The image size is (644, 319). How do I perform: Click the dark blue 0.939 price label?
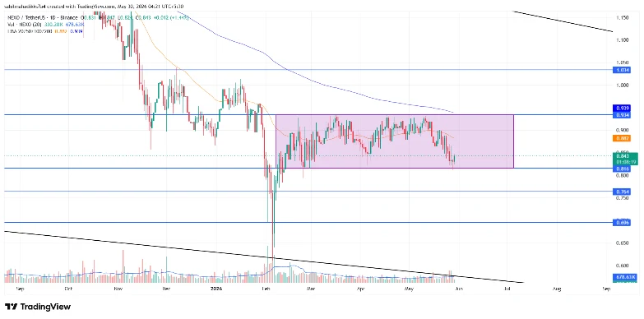tap(621, 108)
